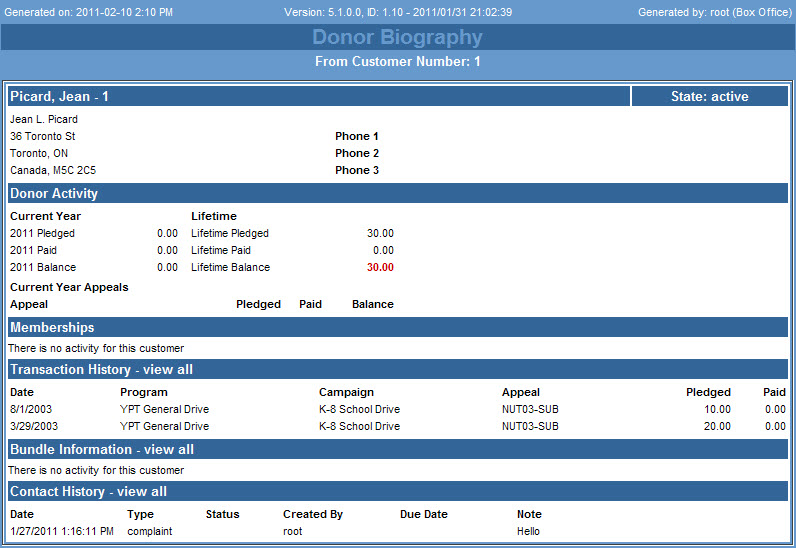Click the Version 5.1.0.0 text
Viewport: 796px width, 548px height.
click(398, 12)
